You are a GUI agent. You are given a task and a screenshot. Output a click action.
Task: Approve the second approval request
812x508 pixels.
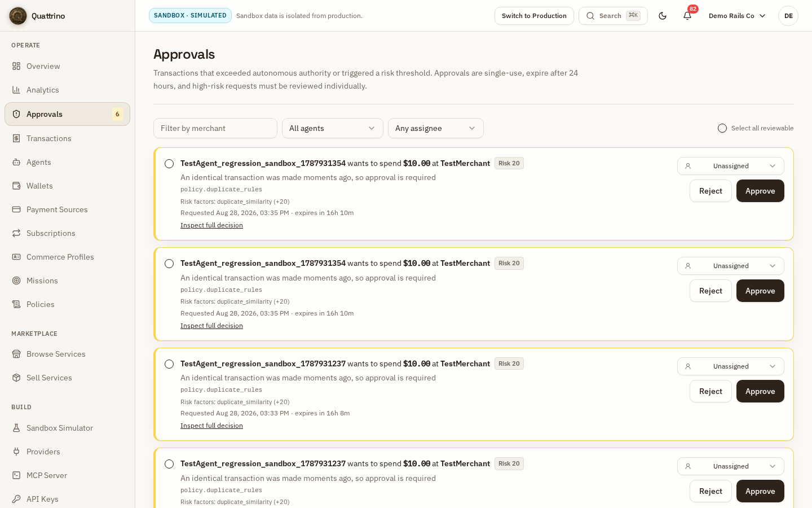(x=760, y=291)
